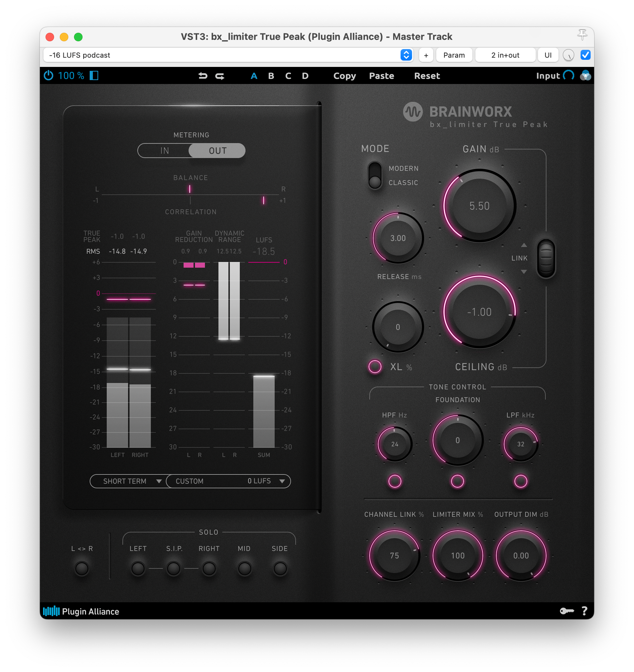
Task: Open the license key icon
Action: [567, 611]
